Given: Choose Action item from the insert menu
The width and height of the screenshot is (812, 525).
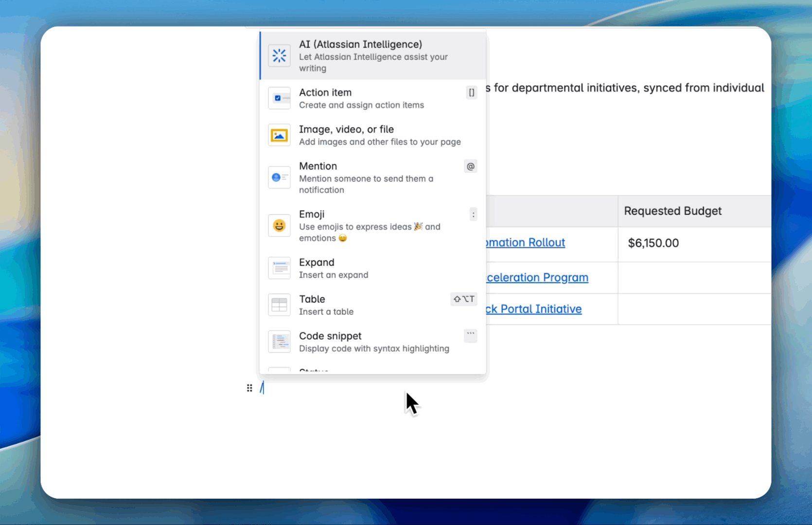Looking at the screenshot, I should click(325, 93).
